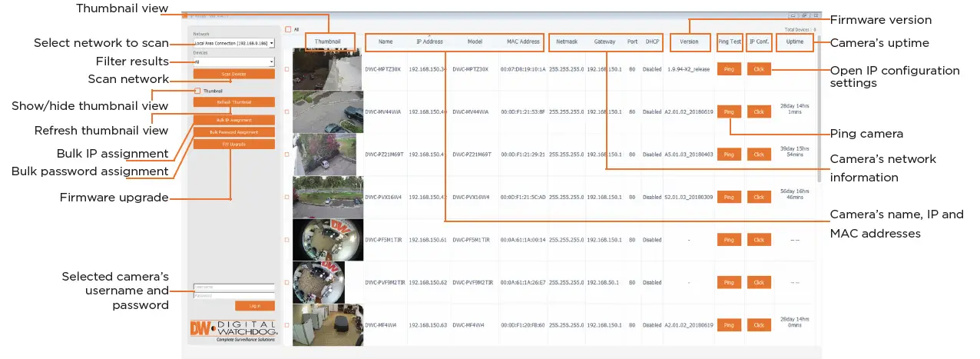The height and width of the screenshot is (359, 980).
Task: Click the Digital Watchdog logo
Action: click(233, 331)
